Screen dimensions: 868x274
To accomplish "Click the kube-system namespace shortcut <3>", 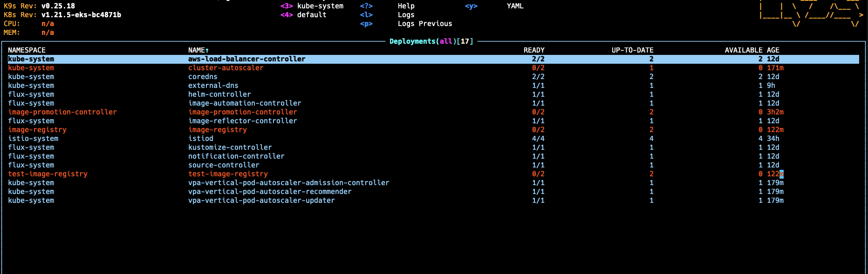I will (312, 6).
